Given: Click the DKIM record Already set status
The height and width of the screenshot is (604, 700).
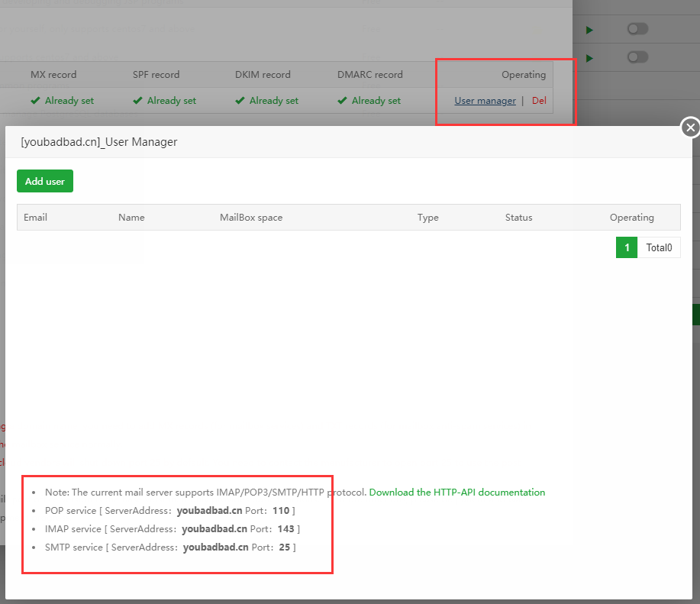Looking at the screenshot, I should [273, 101].
